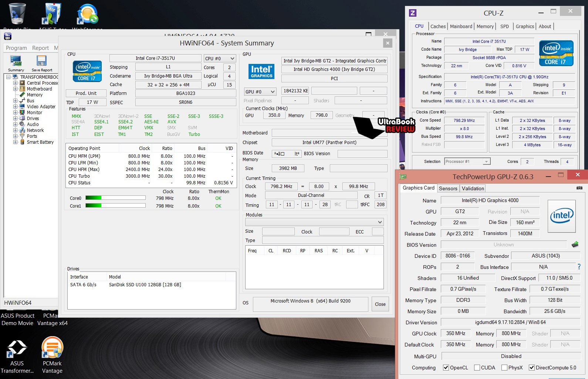Switch to the Validation tab in GPU-Z
The width and height of the screenshot is (588, 379).
pyautogui.click(x=473, y=188)
